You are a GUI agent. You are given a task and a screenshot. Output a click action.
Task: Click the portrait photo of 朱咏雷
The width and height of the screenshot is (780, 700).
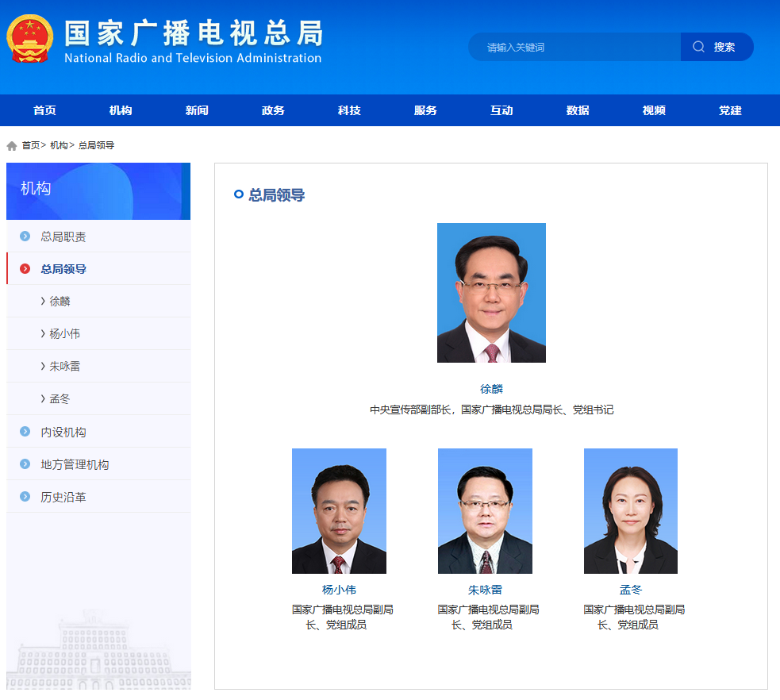pyautogui.click(x=485, y=511)
